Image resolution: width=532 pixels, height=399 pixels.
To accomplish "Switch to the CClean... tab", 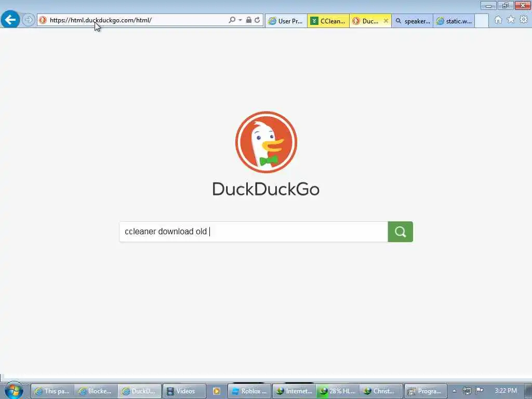I will (x=328, y=21).
